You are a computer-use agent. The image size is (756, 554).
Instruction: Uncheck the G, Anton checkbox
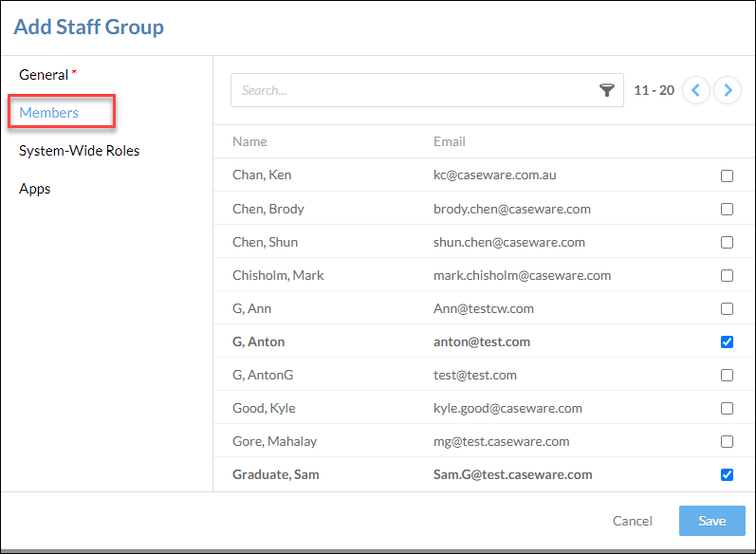(x=727, y=342)
